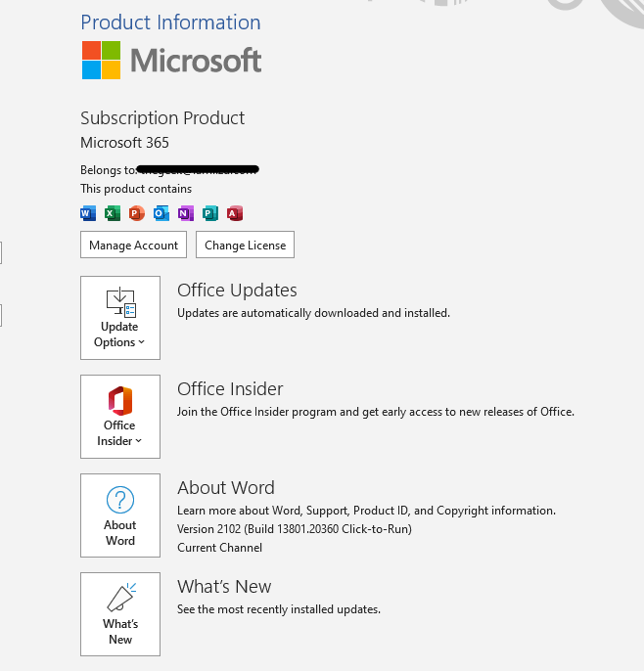Click 'Updates are automatically downloaded and installed'
The height and width of the screenshot is (671, 644).
pyautogui.click(x=313, y=313)
